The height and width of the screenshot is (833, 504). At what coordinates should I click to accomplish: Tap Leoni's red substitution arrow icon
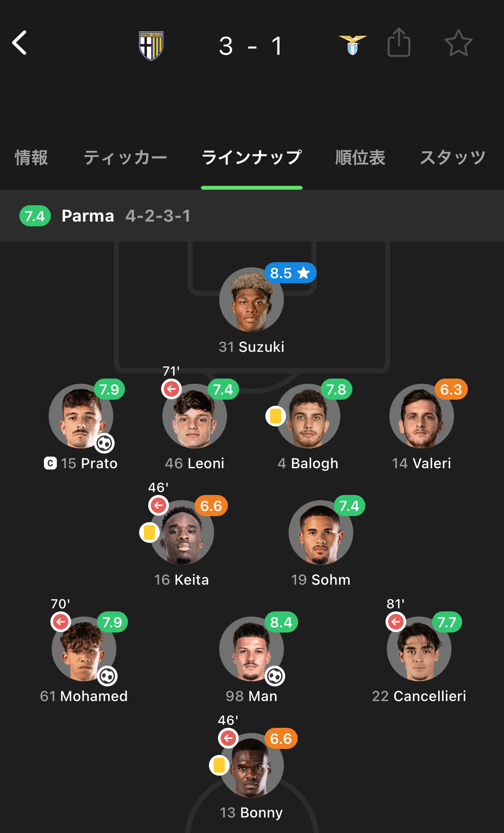point(171,389)
